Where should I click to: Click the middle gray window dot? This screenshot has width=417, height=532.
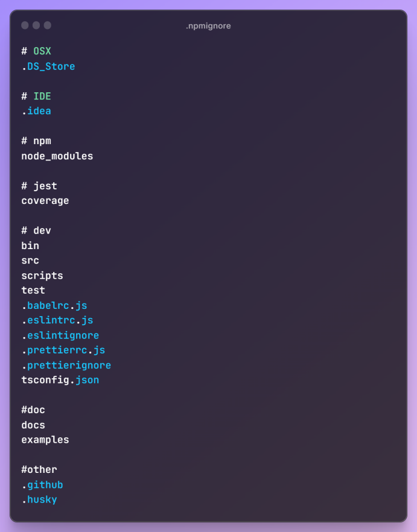[36, 25]
